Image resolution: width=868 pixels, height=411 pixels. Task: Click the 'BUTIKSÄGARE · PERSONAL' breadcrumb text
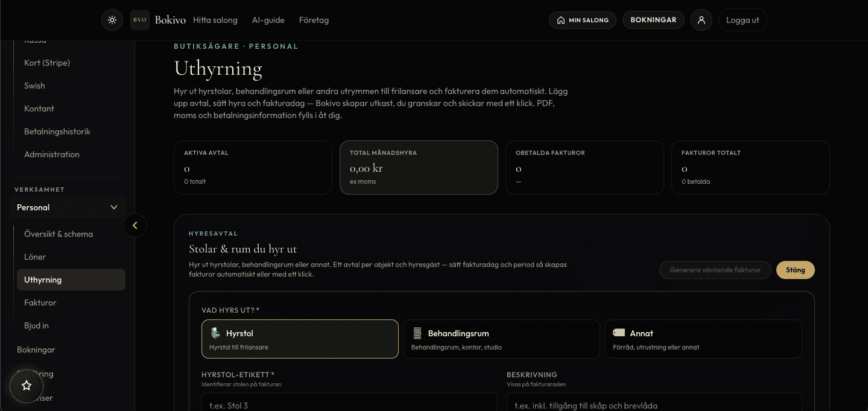236,46
